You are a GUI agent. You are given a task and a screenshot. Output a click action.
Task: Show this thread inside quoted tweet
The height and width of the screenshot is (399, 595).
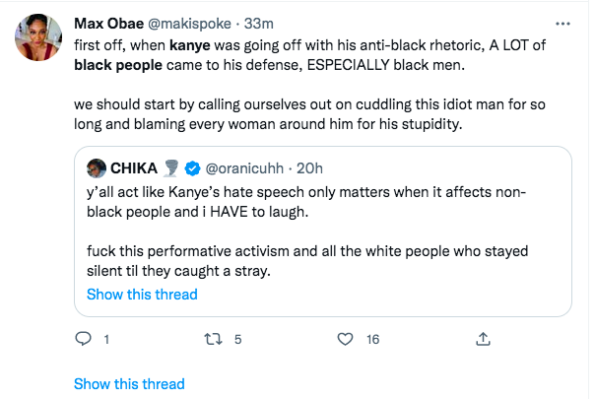click(x=142, y=294)
